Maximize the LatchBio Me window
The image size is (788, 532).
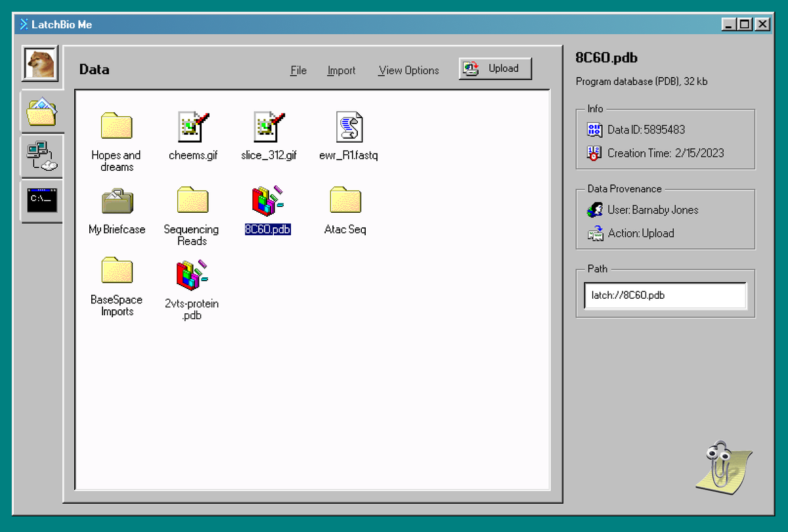pyautogui.click(x=745, y=24)
